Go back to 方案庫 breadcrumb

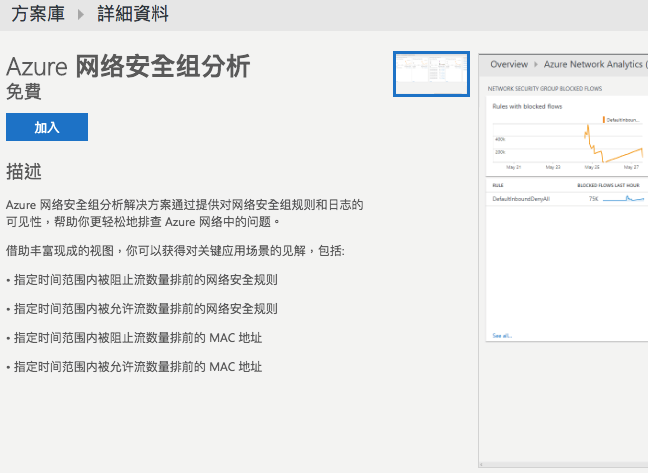click(x=38, y=14)
